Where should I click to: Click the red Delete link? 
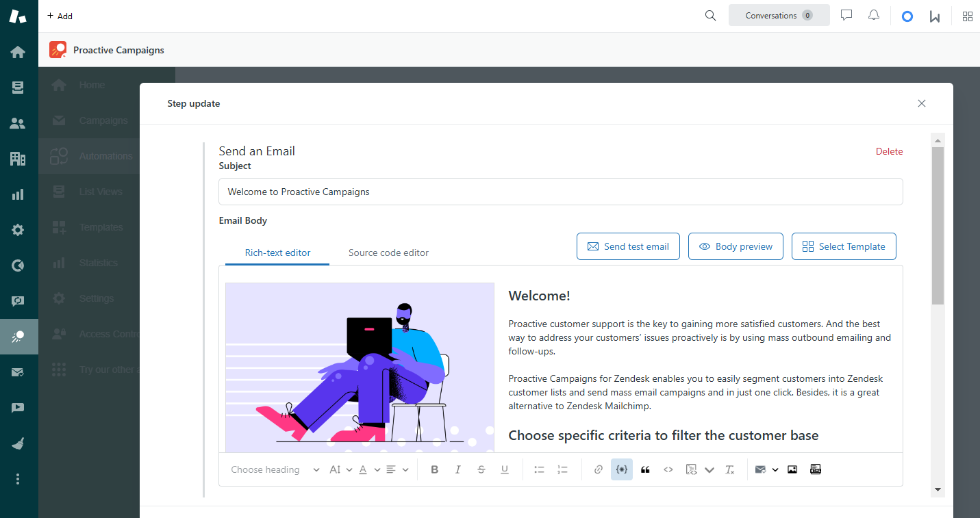[x=889, y=151]
